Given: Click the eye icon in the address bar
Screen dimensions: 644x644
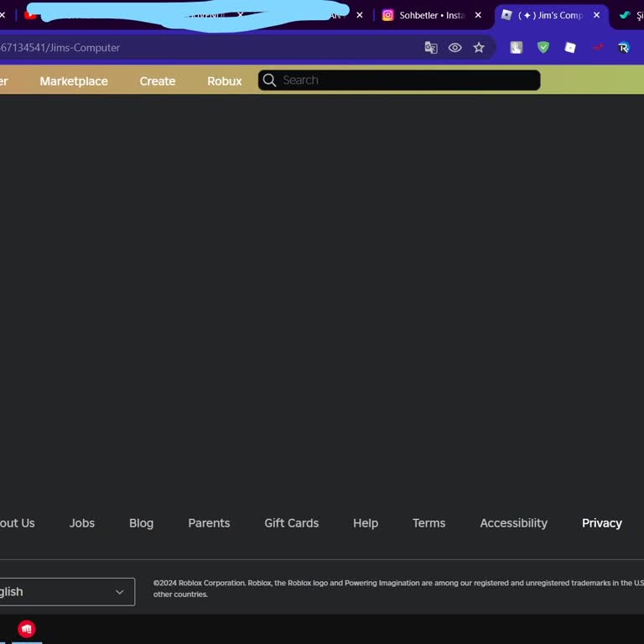Looking at the screenshot, I should [454, 48].
